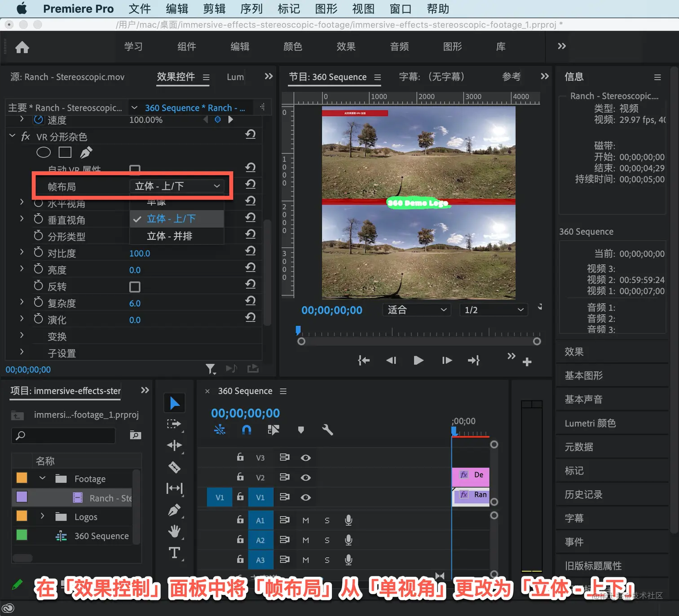Expand the 复杂度 property
The width and height of the screenshot is (679, 616).
click(x=22, y=302)
